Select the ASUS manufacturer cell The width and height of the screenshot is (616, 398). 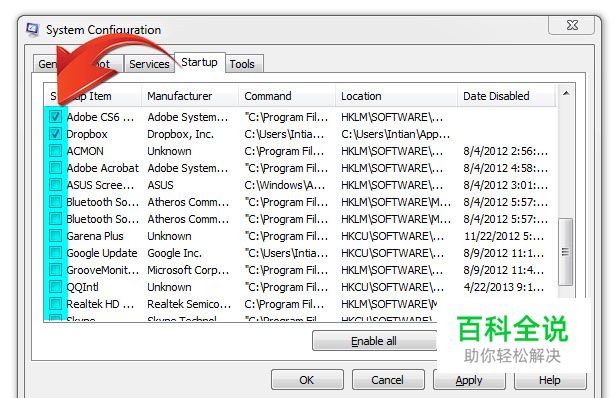[160, 185]
